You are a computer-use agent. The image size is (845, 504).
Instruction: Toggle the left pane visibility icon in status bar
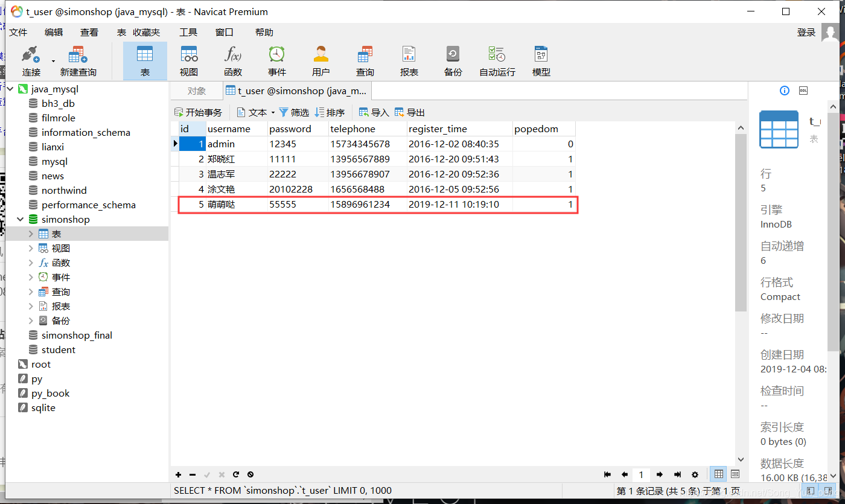pos(811,491)
